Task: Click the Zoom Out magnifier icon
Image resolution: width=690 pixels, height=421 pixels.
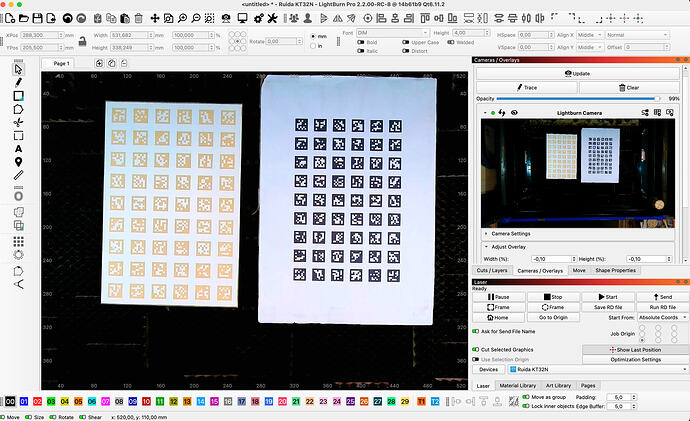Action: [x=196, y=18]
